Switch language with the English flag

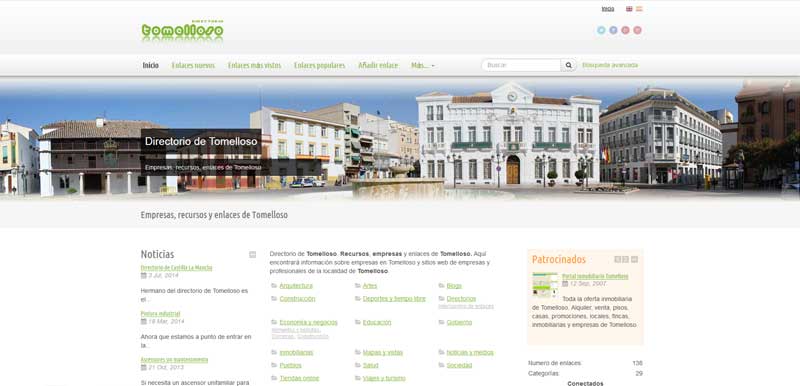(629, 9)
